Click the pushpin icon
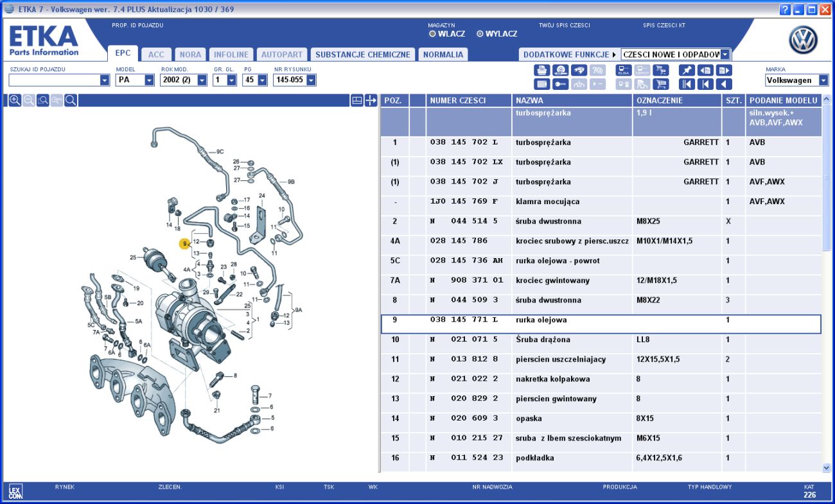 pos(687,70)
